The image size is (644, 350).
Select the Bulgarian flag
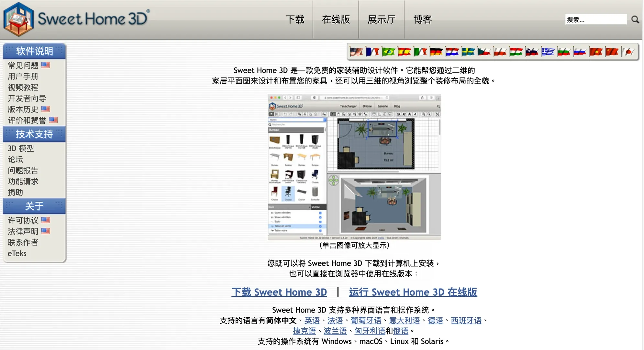click(x=564, y=52)
